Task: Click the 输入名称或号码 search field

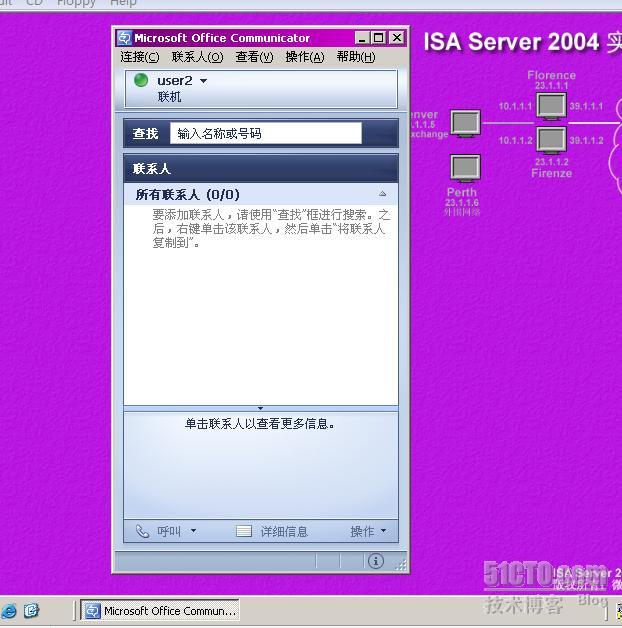Action: [x=266, y=133]
